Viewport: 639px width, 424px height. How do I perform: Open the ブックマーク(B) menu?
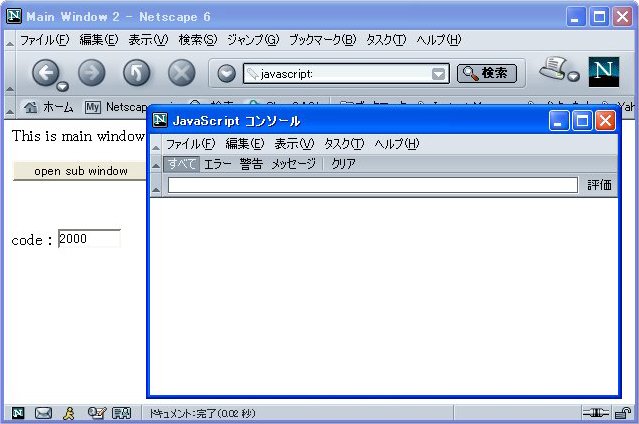[x=322, y=40]
